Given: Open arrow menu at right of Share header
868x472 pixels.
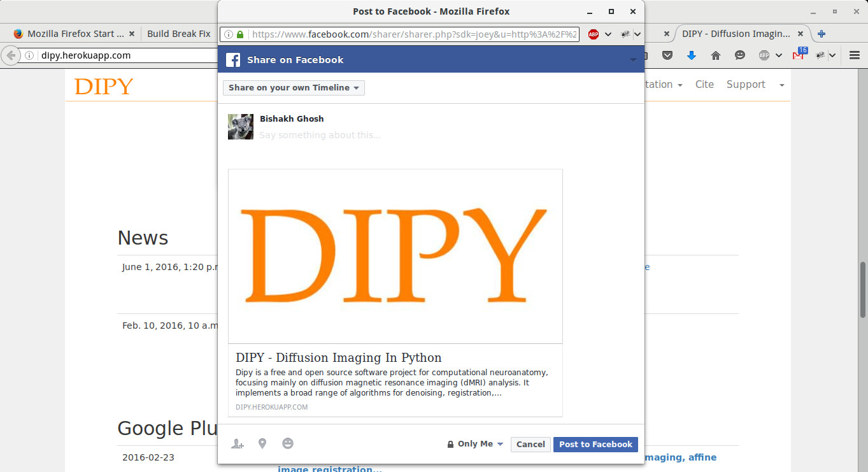Looking at the screenshot, I should (633, 60).
